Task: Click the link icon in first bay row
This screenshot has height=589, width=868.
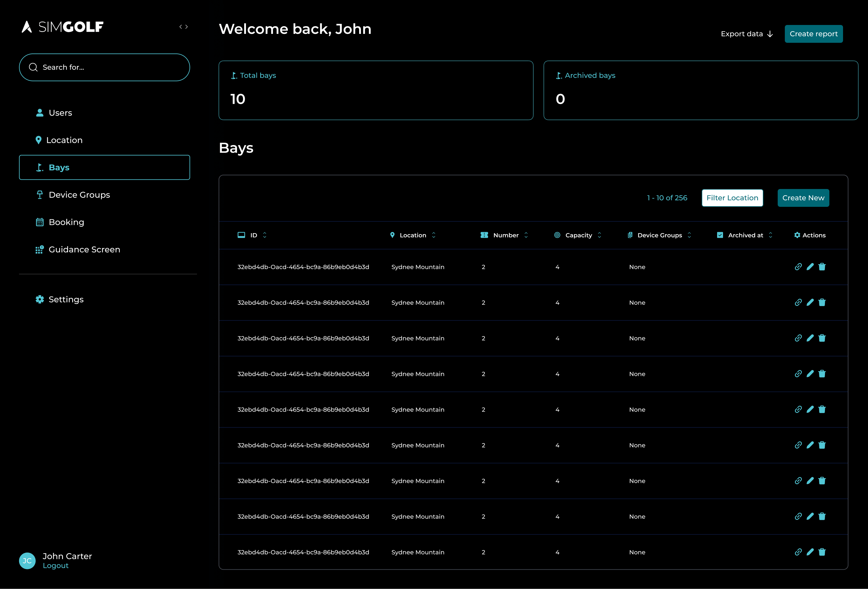Action: pyautogui.click(x=798, y=267)
